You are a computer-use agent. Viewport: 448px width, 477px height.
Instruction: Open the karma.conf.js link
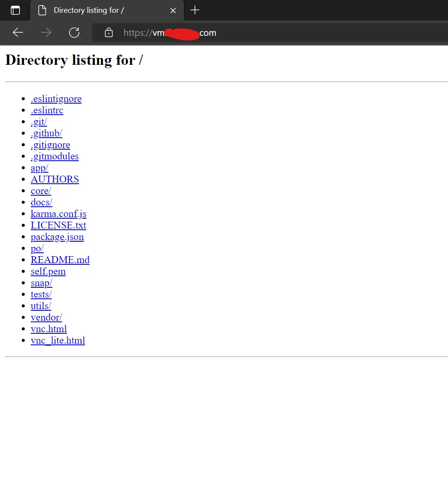click(58, 214)
